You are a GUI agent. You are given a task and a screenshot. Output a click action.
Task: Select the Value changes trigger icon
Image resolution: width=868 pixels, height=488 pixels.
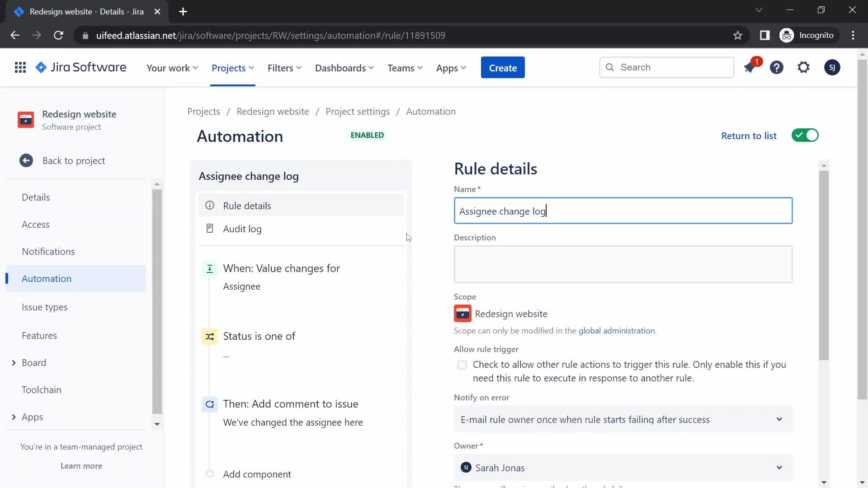click(210, 269)
